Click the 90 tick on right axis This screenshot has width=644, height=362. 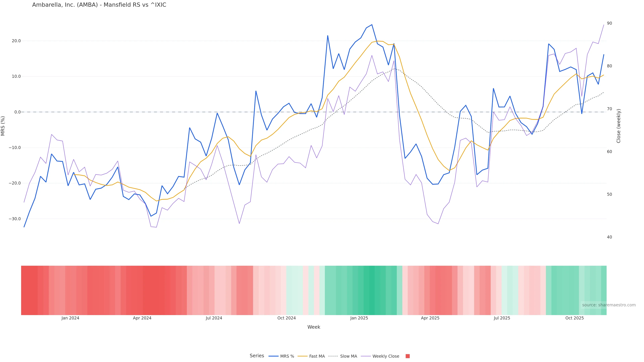coord(609,23)
